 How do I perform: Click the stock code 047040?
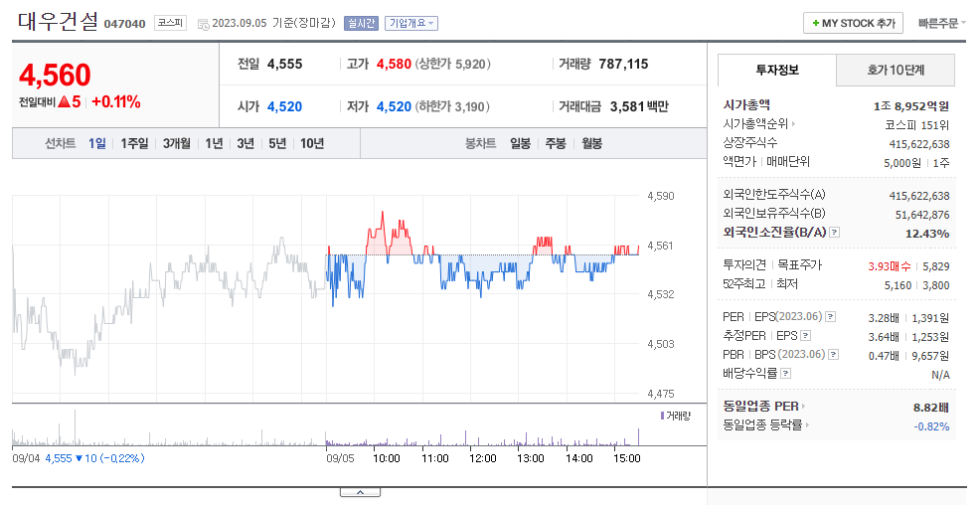pos(124,24)
